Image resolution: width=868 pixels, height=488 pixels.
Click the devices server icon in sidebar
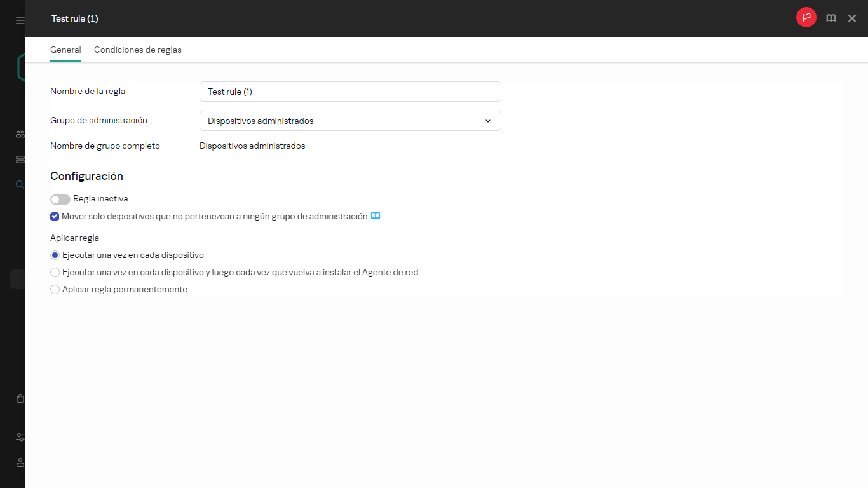click(x=20, y=159)
